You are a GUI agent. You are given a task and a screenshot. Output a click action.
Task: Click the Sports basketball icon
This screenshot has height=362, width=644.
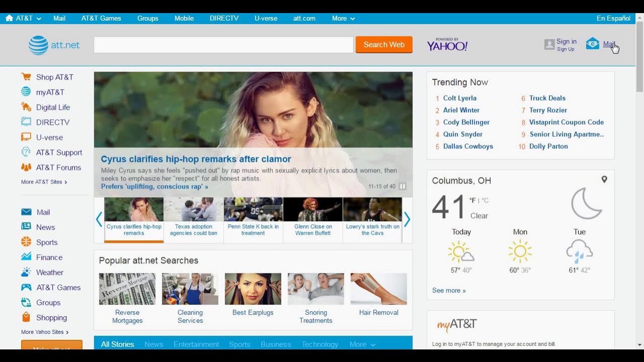[26, 242]
